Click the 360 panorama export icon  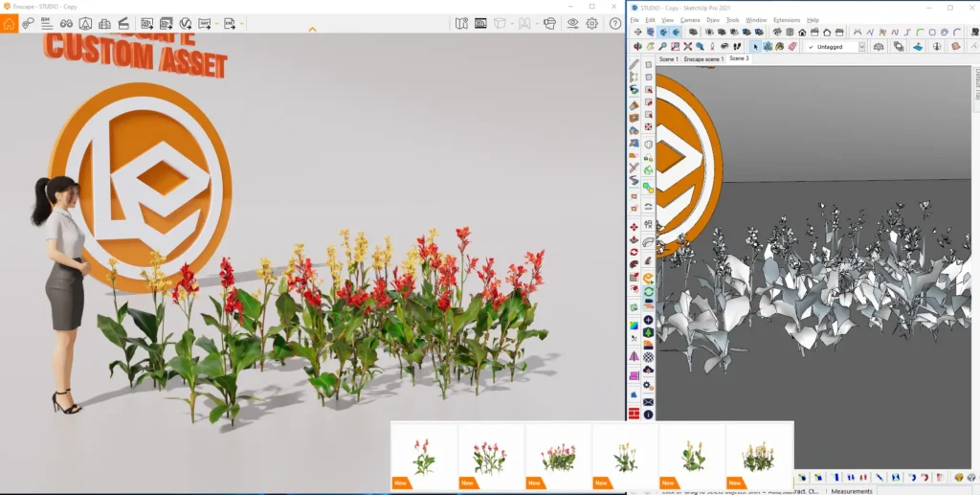pos(205,24)
